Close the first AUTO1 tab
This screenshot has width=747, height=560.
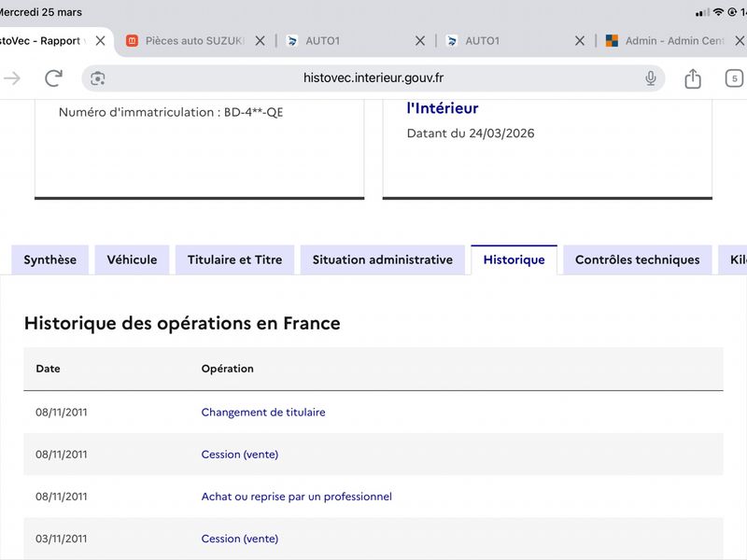tap(419, 41)
